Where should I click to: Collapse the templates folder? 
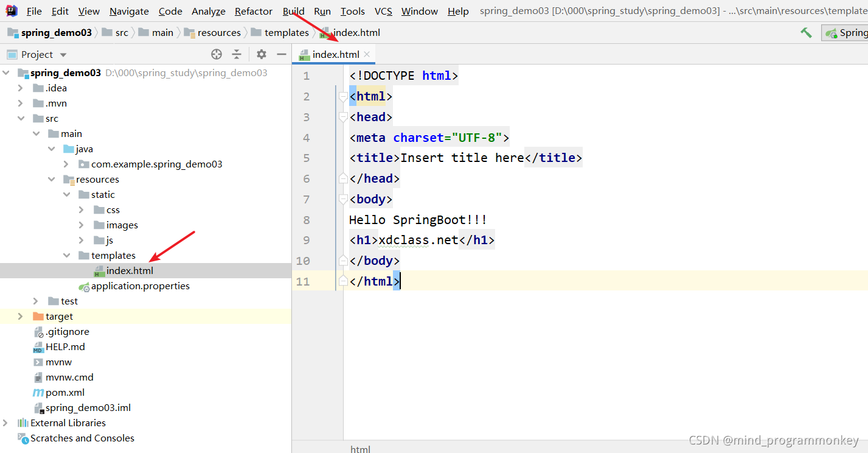[x=66, y=255]
